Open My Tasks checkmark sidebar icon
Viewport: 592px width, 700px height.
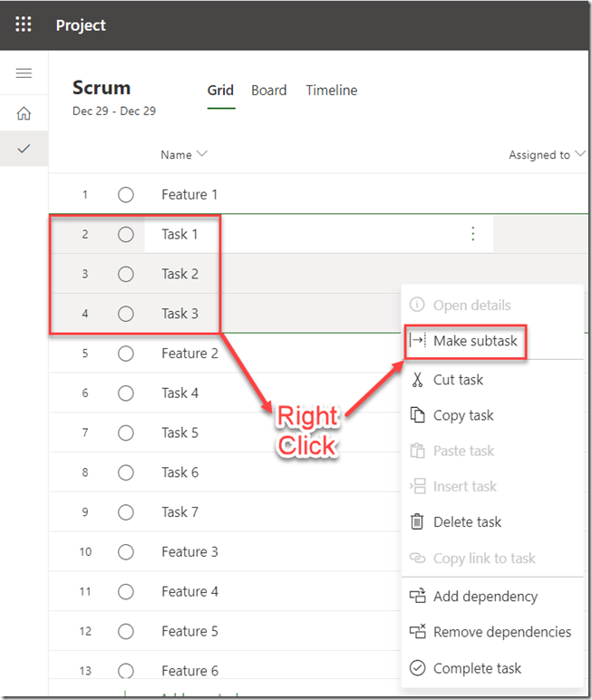pyautogui.click(x=24, y=149)
